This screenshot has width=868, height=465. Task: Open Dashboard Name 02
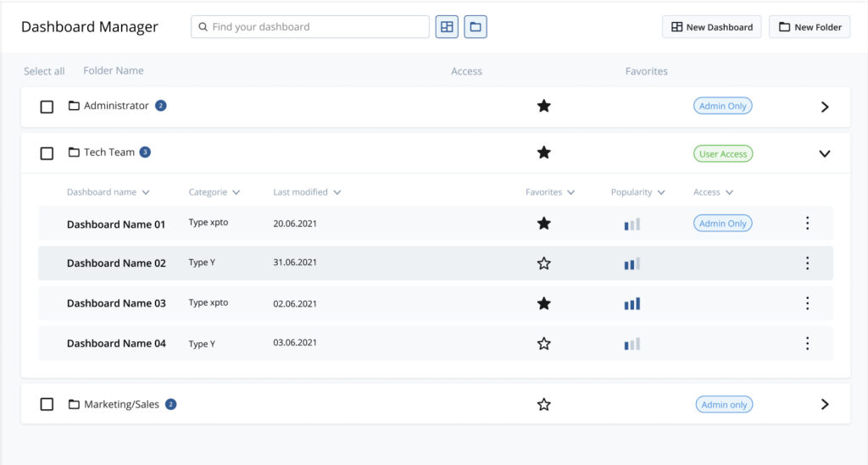point(116,263)
